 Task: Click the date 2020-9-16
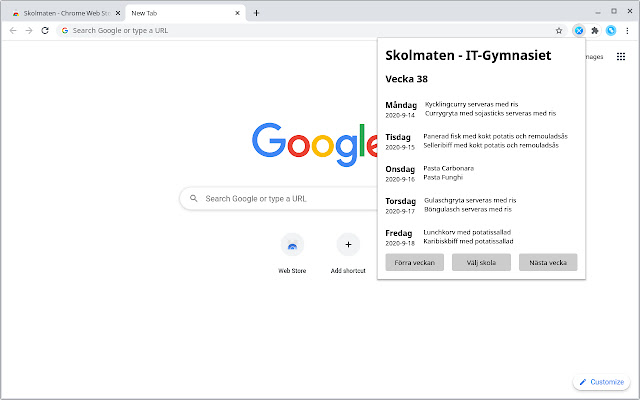tap(400, 179)
